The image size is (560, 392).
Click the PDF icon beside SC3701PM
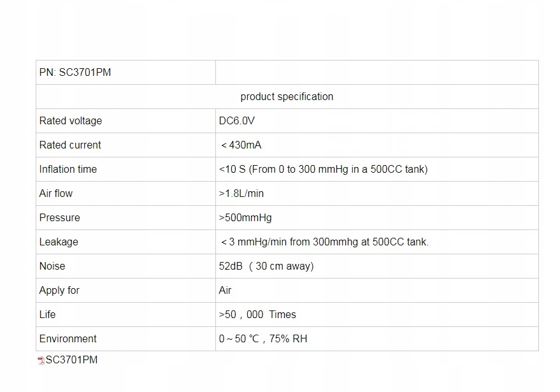[41, 361]
